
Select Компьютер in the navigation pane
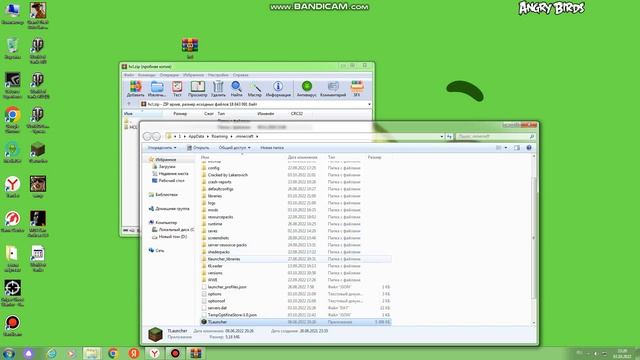pos(163,222)
